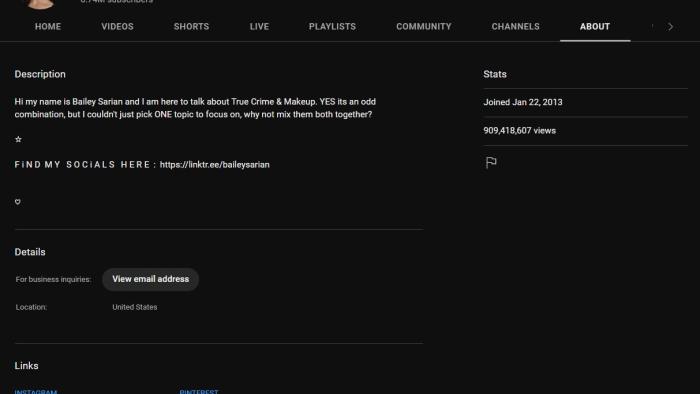Screen dimensions: 700x394
Task: Click the 909,418,607 views stat
Action: [520, 131]
